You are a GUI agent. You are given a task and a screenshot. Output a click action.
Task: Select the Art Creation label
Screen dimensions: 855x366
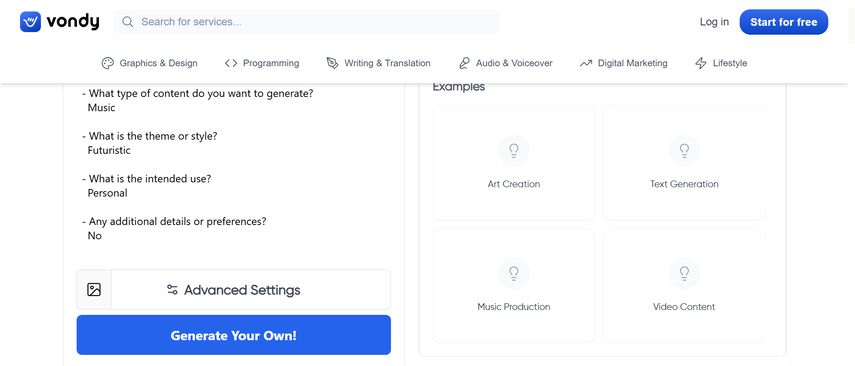[x=514, y=184]
